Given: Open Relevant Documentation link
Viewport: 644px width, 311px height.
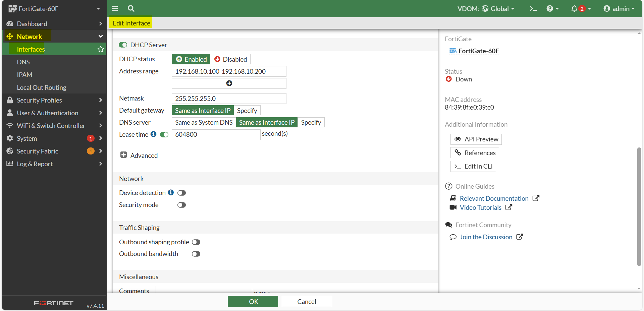Looking at the screenshot, I should (494, 198).
